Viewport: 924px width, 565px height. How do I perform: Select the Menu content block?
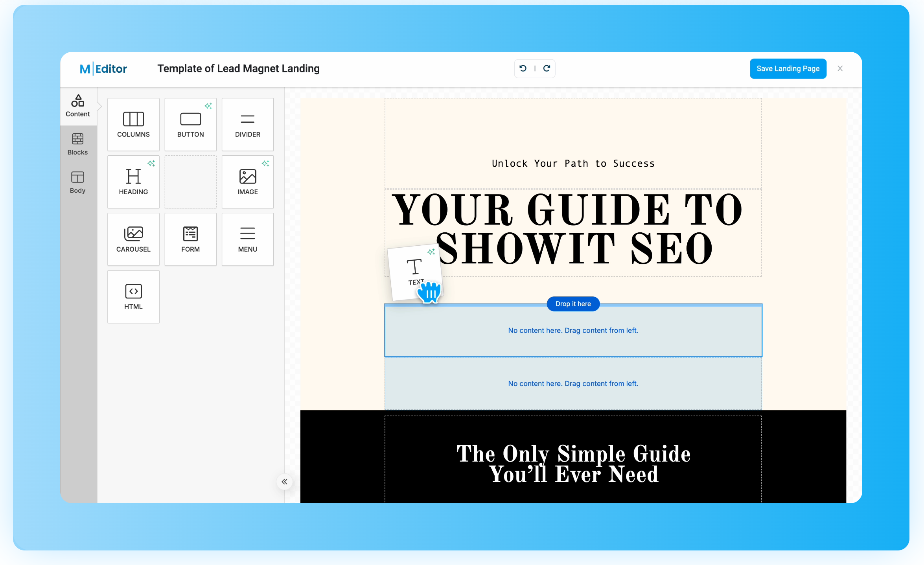247,239
